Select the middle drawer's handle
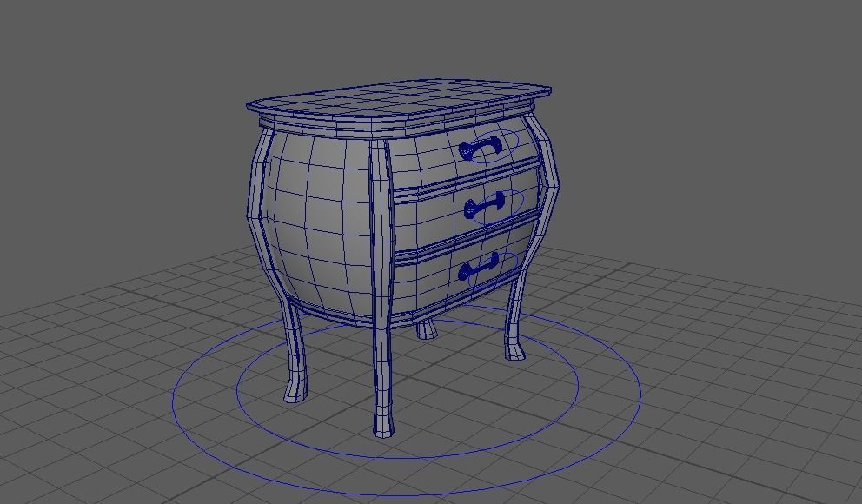The width and height of the screenshot is (862, 504). coord(484,207)
